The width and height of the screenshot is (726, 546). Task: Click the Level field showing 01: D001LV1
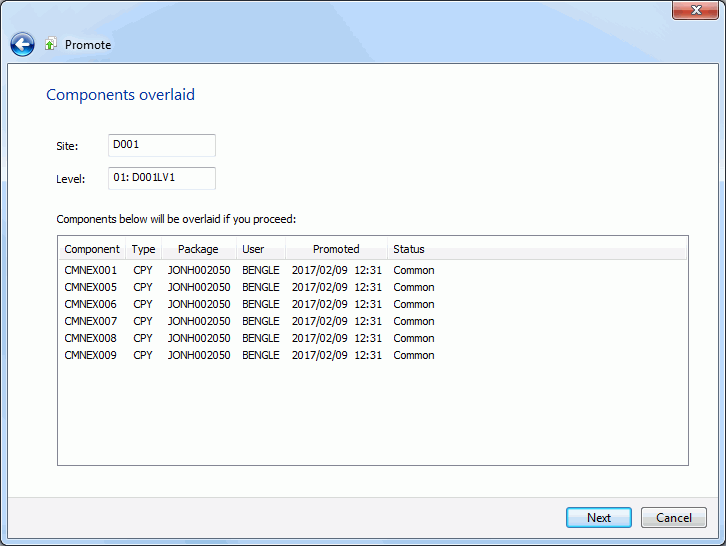click(x=162, y=178)
